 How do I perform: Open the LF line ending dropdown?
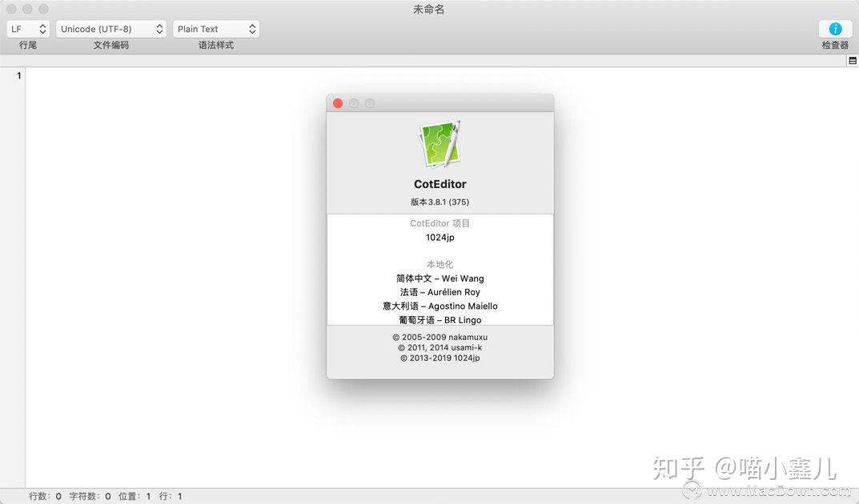click(27, 28)
